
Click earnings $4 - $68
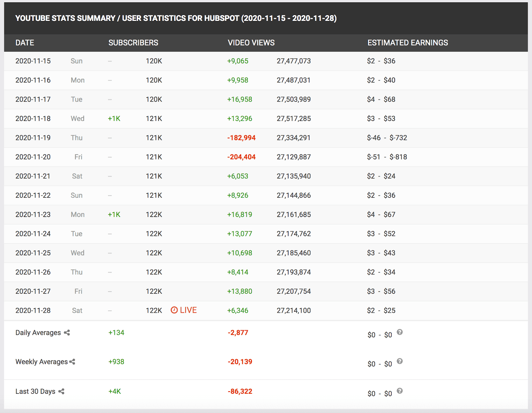381,99
